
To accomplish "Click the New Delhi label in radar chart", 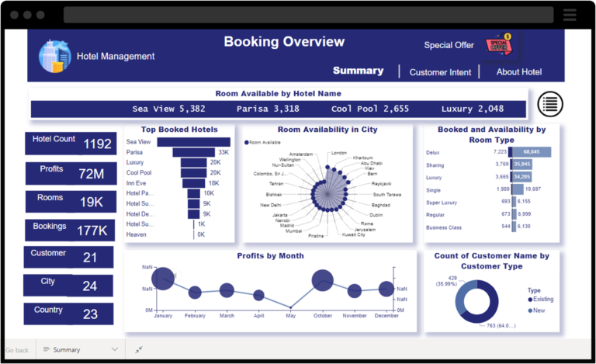I will [270, 205].
